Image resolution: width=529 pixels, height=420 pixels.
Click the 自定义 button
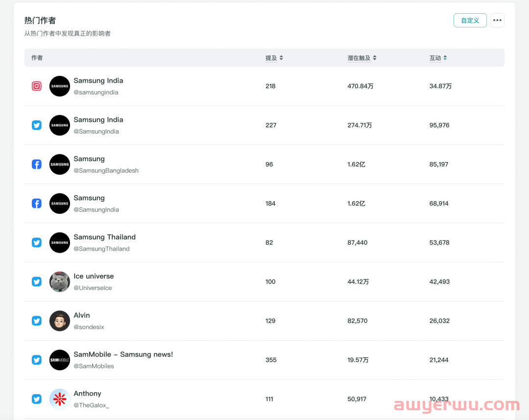click(x=470, y=21)
